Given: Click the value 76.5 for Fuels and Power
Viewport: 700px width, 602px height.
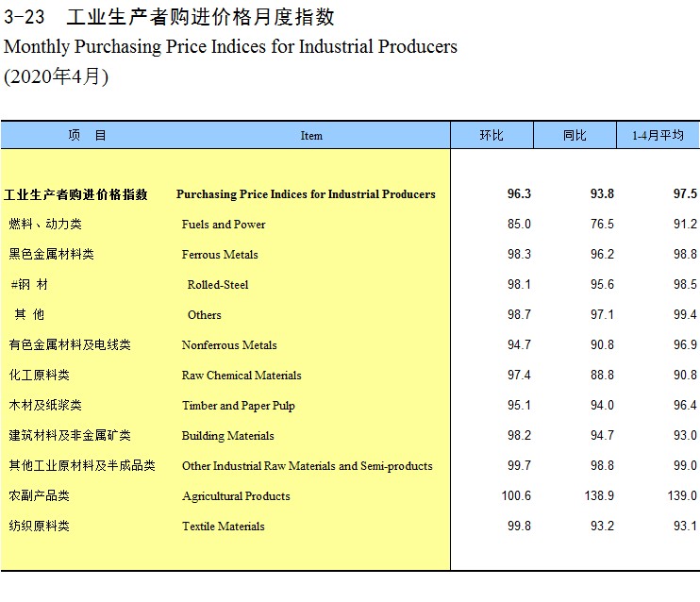Looking at the screenshot, I should 602,224.
